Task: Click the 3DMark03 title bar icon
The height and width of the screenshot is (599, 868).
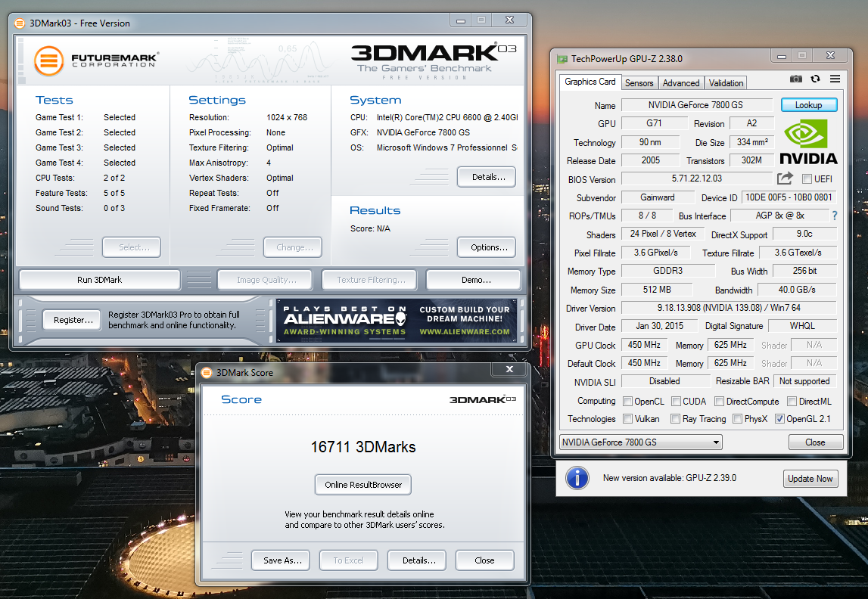Action: tap(20, 23)
